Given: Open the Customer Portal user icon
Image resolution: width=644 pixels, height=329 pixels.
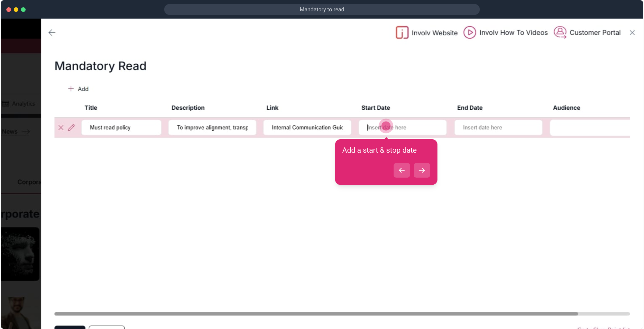Looking at the screenshot, I should 560,32.
